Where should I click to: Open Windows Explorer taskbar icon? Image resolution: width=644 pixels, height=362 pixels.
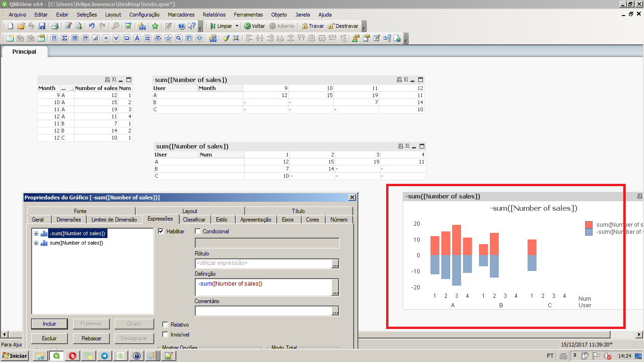41,356
